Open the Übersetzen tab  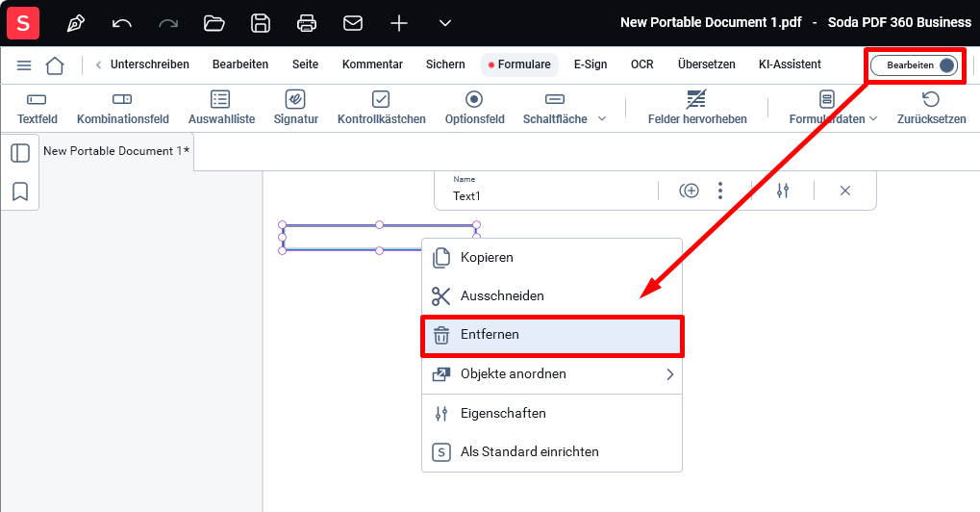(706, 64)
